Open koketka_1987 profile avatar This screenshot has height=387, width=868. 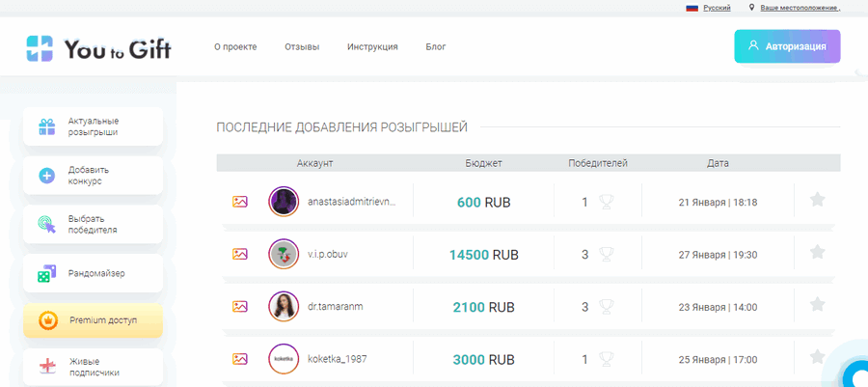[284, 359]
